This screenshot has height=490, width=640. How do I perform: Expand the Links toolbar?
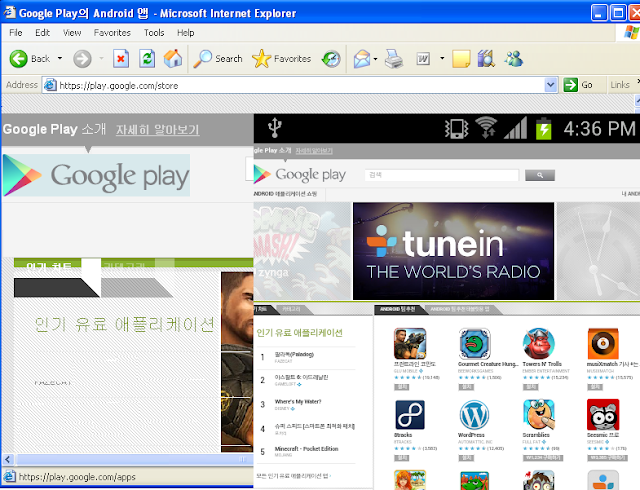click(620, 85)
